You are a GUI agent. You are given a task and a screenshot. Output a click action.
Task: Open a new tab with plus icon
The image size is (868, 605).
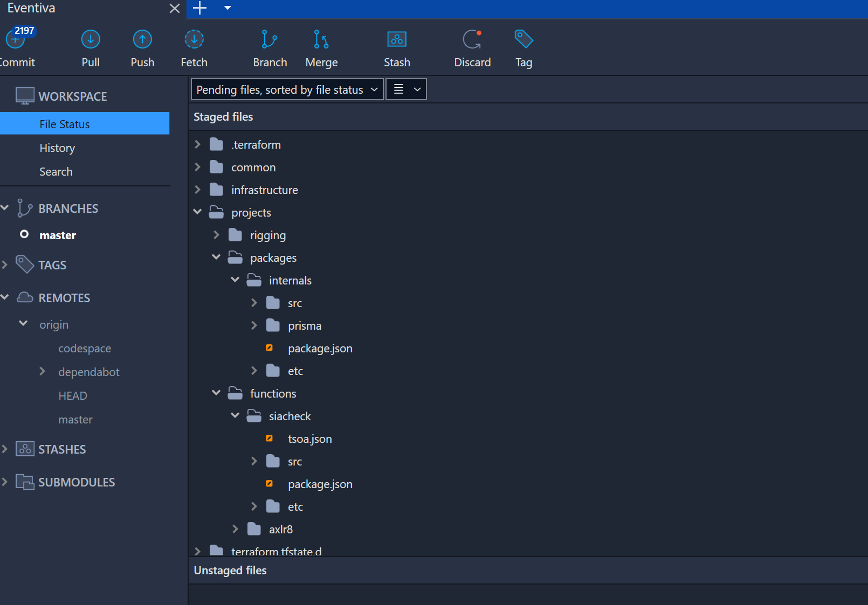[x=200, y=8]
